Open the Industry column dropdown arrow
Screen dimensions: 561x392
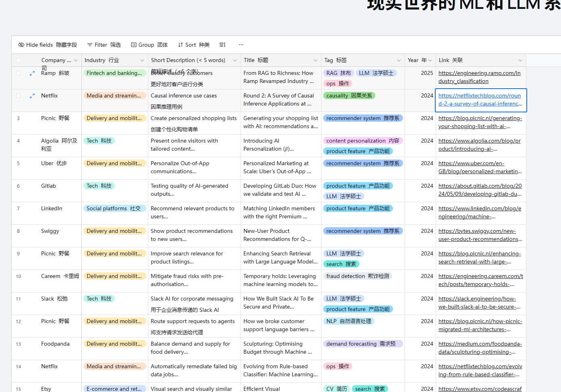coord(142,60)
